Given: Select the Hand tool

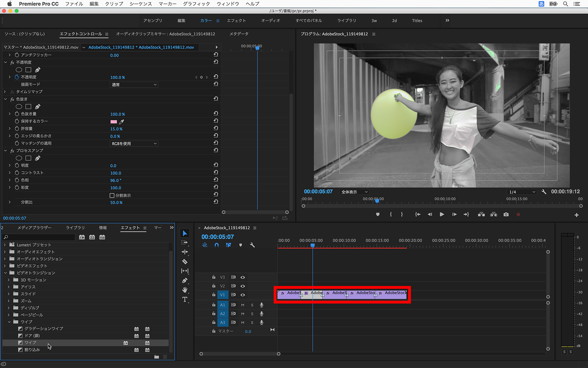Looking at the screenshot, I should pos(185,290).
